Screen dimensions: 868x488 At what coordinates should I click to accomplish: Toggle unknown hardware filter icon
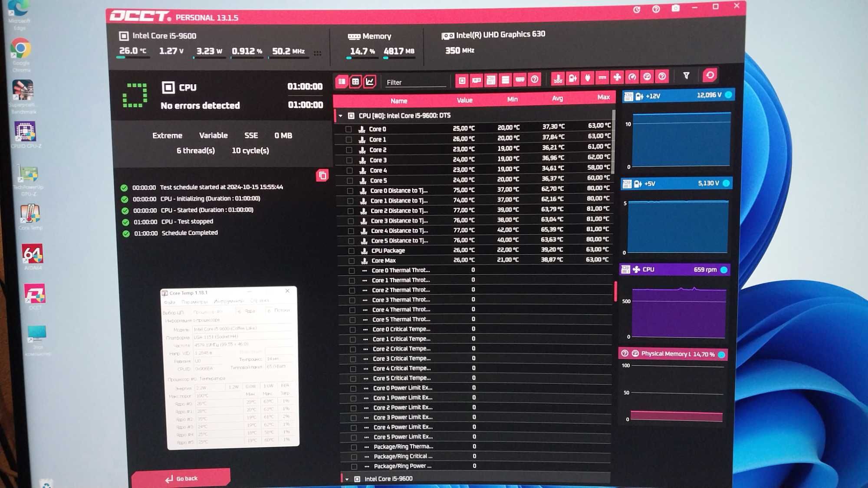click(x=535, y=79)
